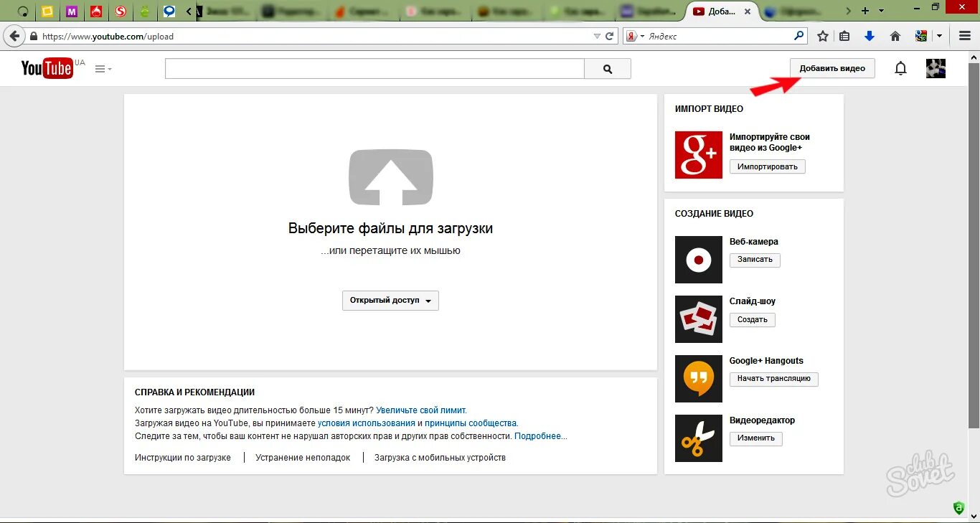Open the notifications bell

[900, 69]
